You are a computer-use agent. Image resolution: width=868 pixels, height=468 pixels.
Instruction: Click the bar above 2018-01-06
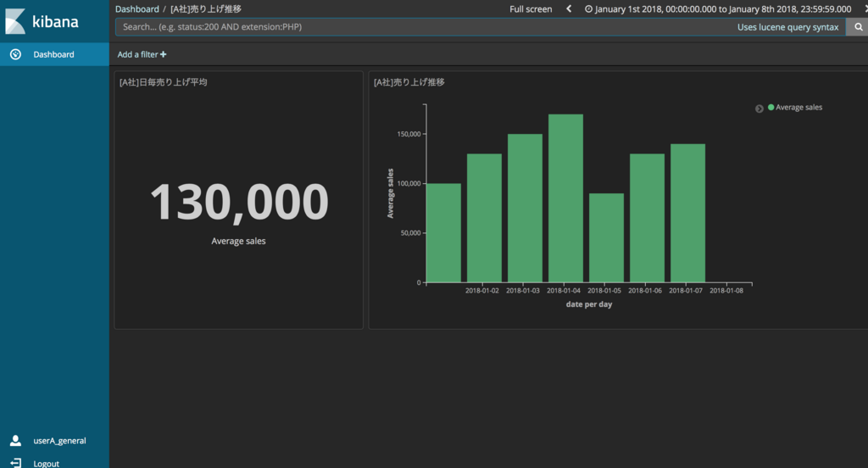(647, 218)
